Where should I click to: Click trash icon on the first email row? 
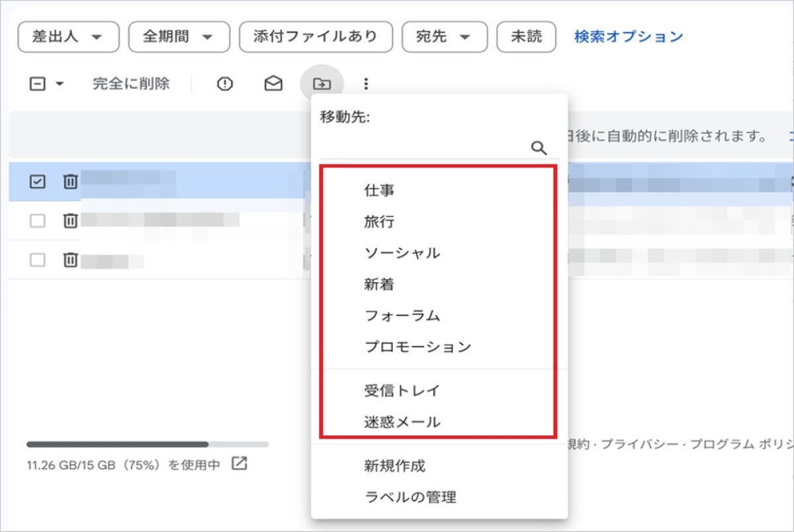(70, 181)
